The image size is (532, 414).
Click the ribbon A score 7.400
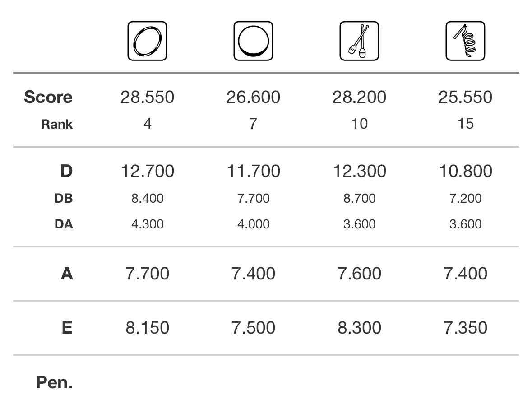[x=465, y=274]
